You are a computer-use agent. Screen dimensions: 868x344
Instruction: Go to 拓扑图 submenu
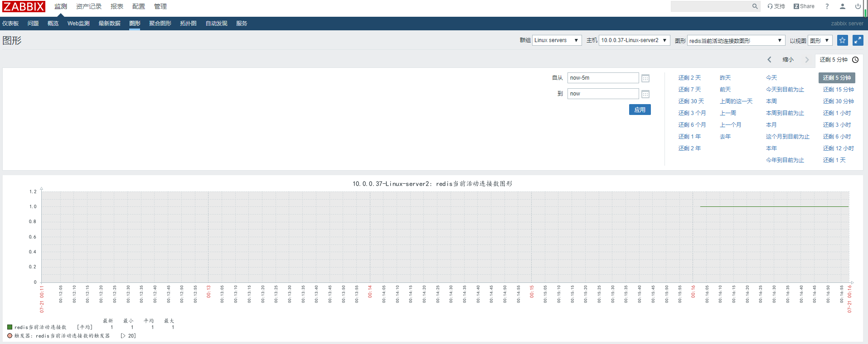coord(188,24)
